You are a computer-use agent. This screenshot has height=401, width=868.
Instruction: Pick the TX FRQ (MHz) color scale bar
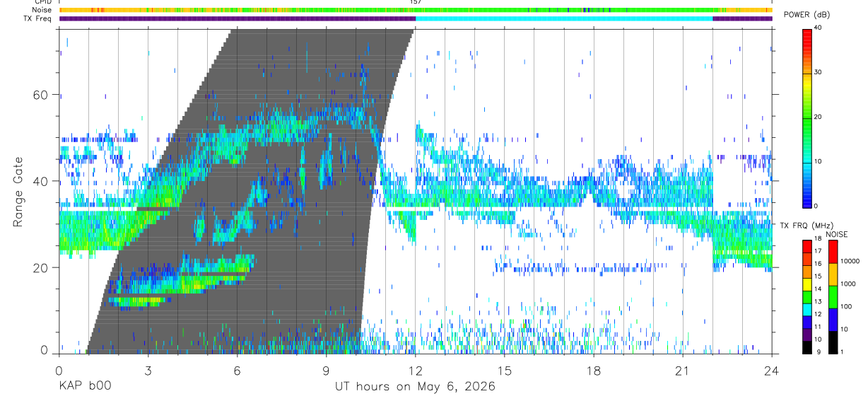tap(807, 296)
